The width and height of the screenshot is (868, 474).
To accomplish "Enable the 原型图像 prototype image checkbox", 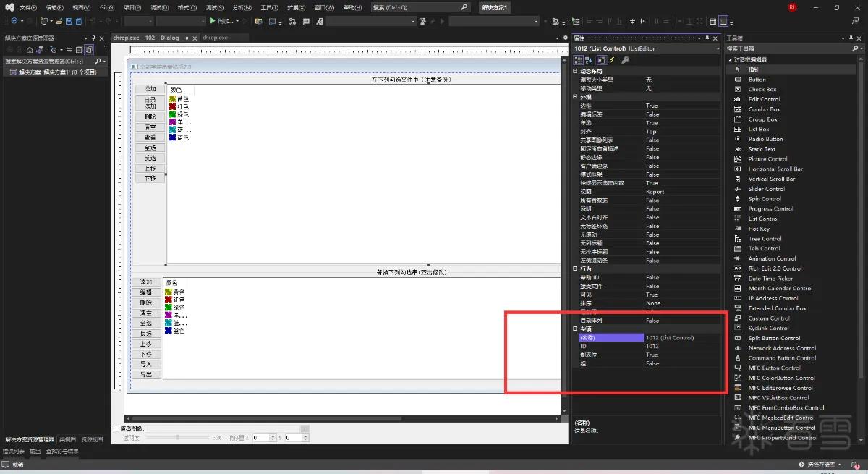I will pos(117,429).
